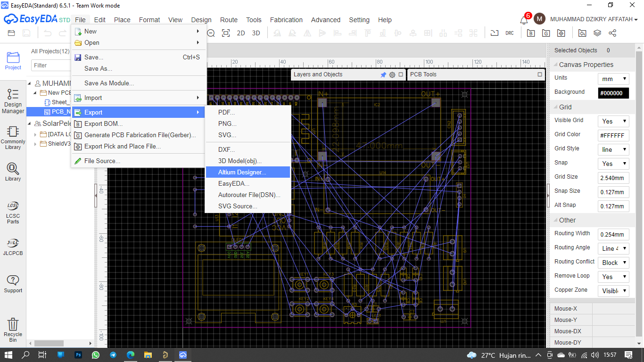Image resolution: width=644 pixels, height=362 pixels.
Task: Open Telegram from the taskbar
Action: (113, 354)
